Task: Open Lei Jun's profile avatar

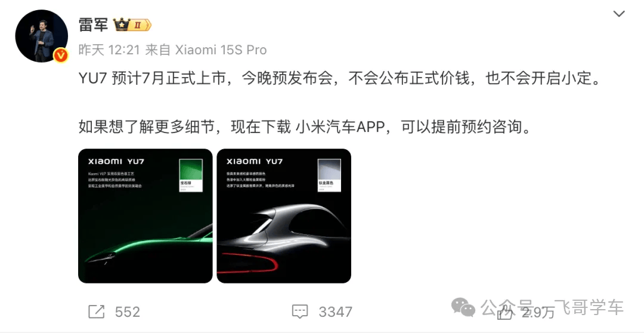Action: (x=42, y=36)
